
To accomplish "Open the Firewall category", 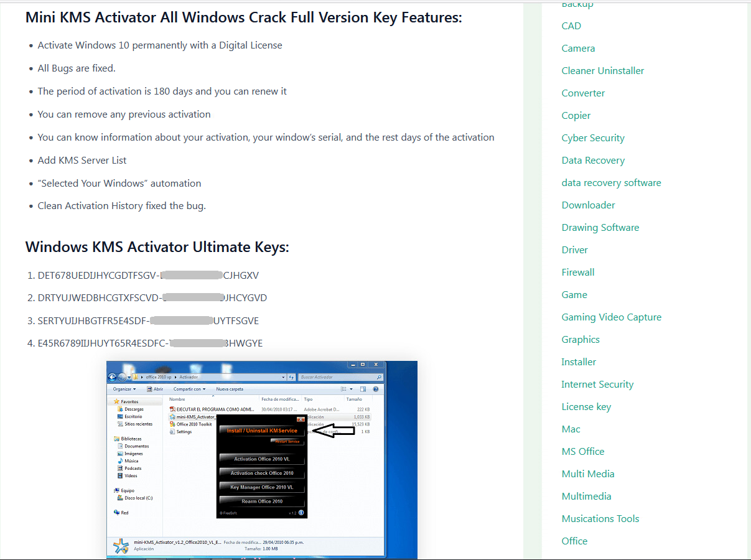I will (x=577, y=273).
